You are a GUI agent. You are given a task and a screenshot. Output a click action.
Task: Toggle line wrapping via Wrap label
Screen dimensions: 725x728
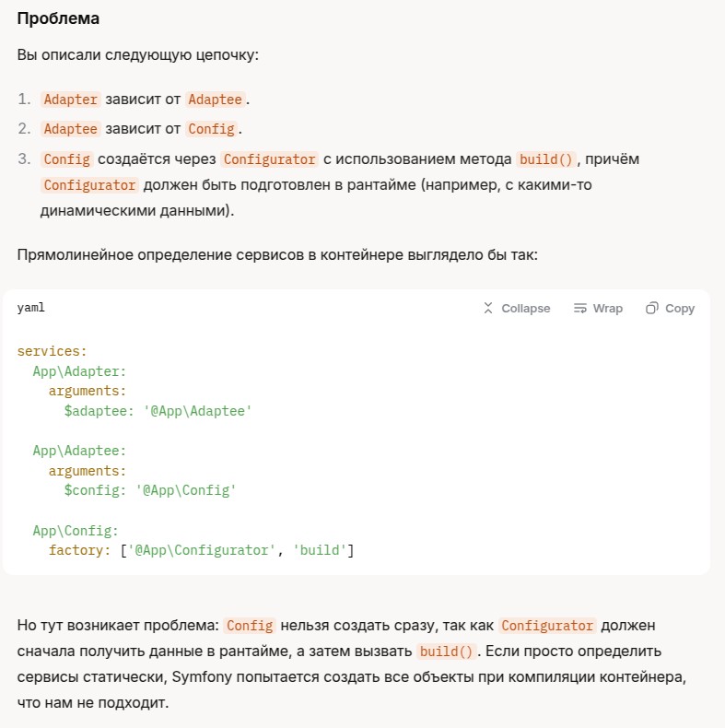(x=607, y=309)
